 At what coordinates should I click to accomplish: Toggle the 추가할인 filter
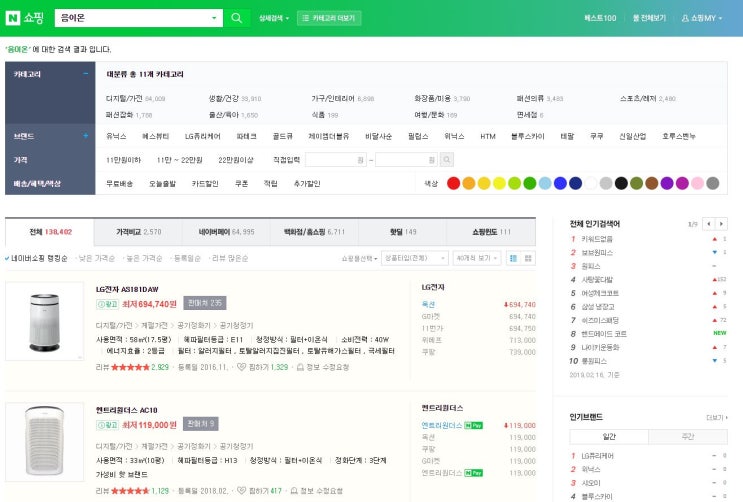click(x=307, y=183)
